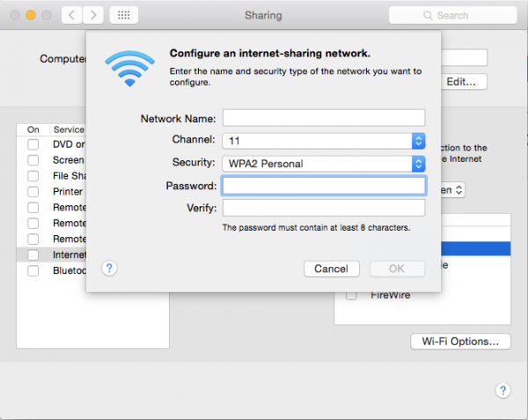Image resolution: width=528 pixels, height=420 pixels.
Task: Open the Channel dropdown showing 11
Action: (x=323, y=141)
